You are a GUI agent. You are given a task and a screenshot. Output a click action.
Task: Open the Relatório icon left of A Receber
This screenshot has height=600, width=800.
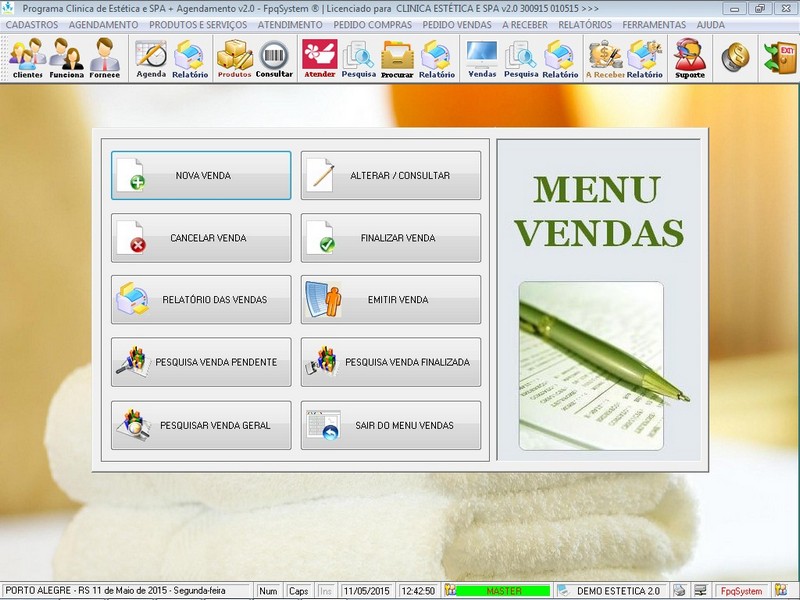tap(560, 58)
